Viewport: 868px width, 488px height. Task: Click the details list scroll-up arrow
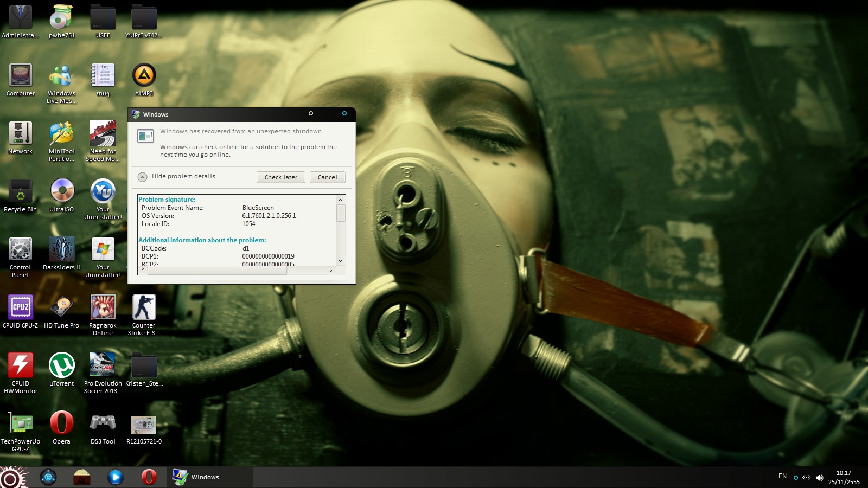[341, 200]
